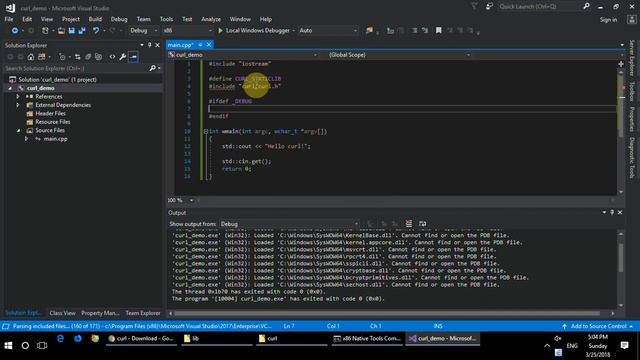Click Collapse All icon in Solution Explorer
This screenshot has width=640, height=360.
point(88,57)
